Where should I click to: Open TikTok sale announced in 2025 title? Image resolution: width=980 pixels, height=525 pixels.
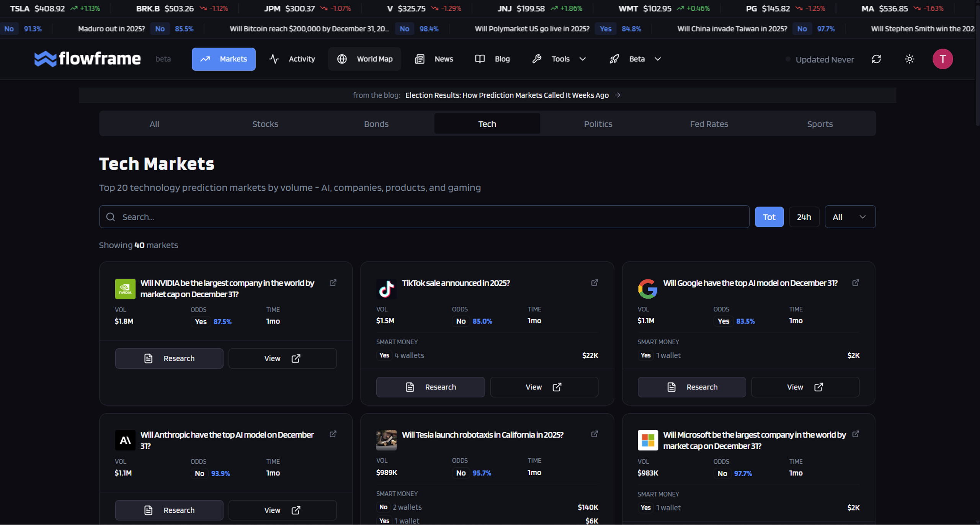point(456,283)
